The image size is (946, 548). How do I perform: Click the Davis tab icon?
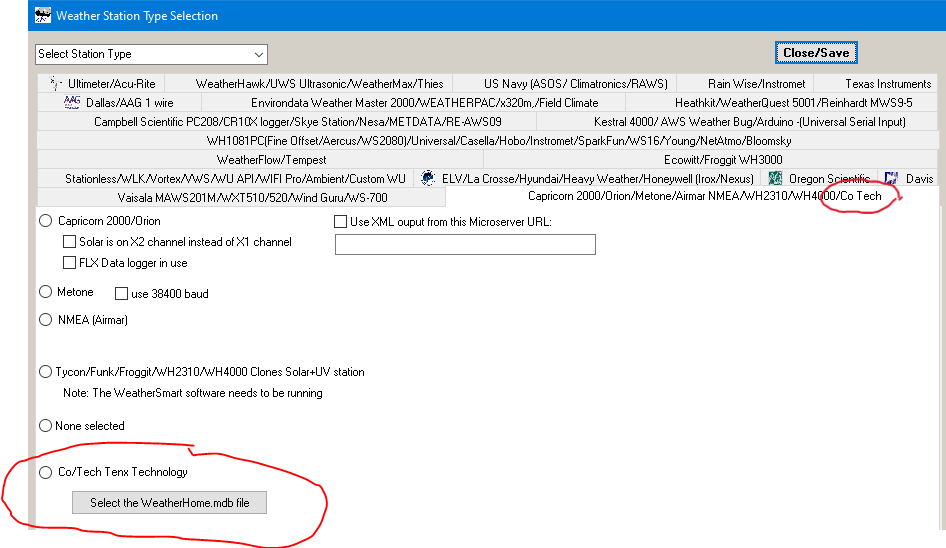tap(891, 178)
